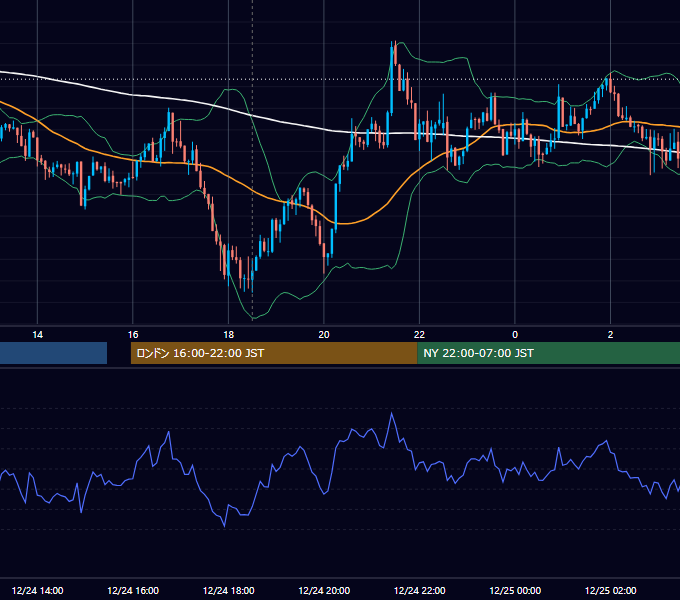Click the hour label 22 on price chart axis
680x600 pixels.
(419, 335)
